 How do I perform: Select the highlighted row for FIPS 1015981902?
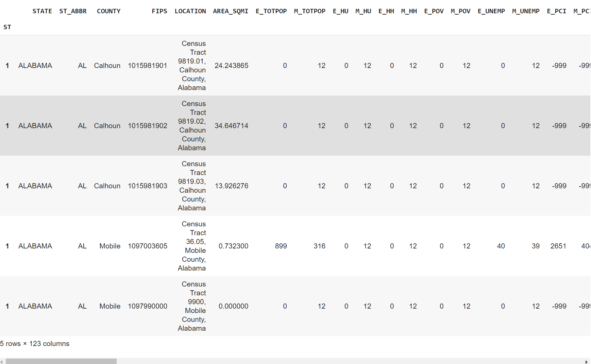point(296,125)
